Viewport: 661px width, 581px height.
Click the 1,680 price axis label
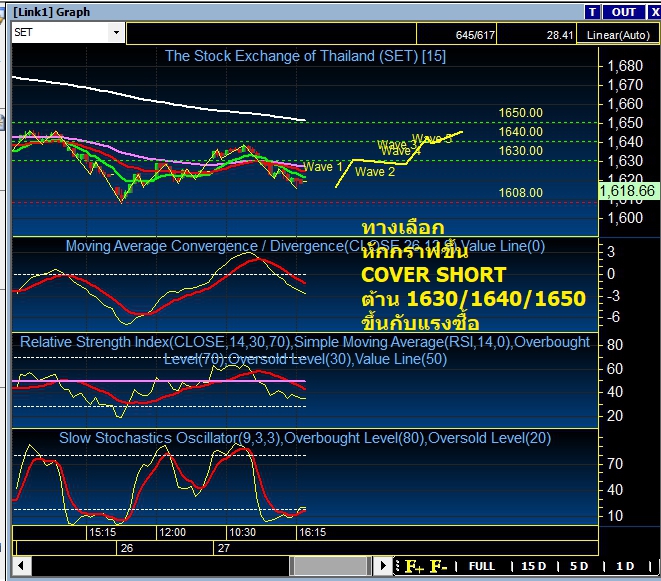(x=625, y=66)
